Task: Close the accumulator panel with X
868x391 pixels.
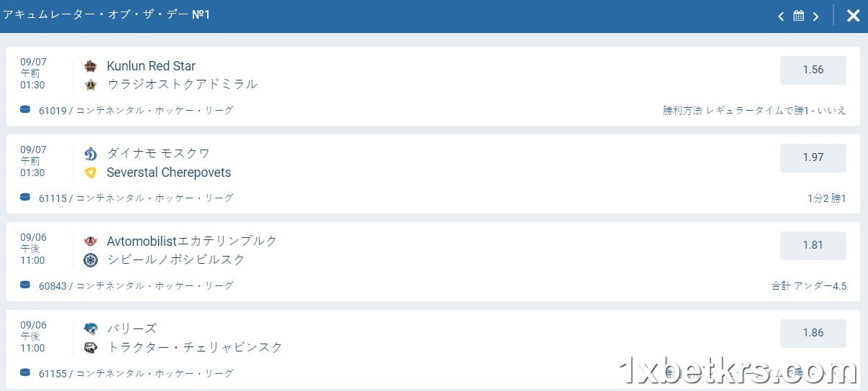Action: [853, 16]
